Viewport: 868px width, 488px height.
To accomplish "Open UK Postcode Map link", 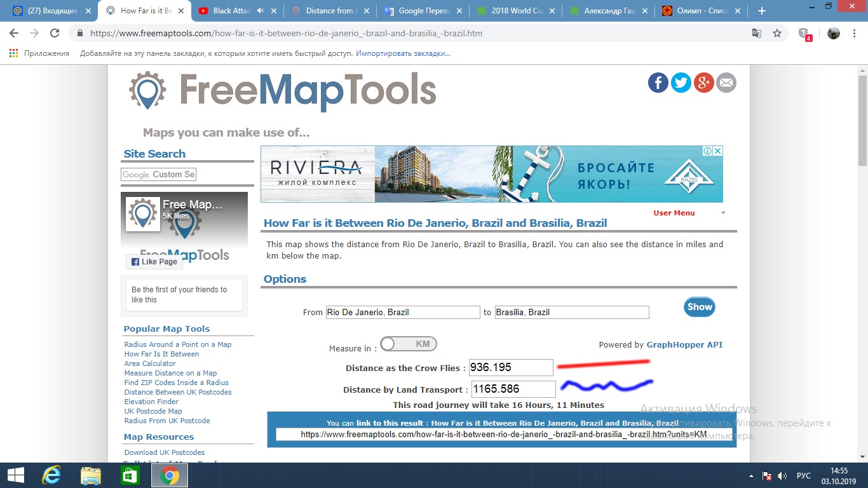I will [x=153, y=411].
